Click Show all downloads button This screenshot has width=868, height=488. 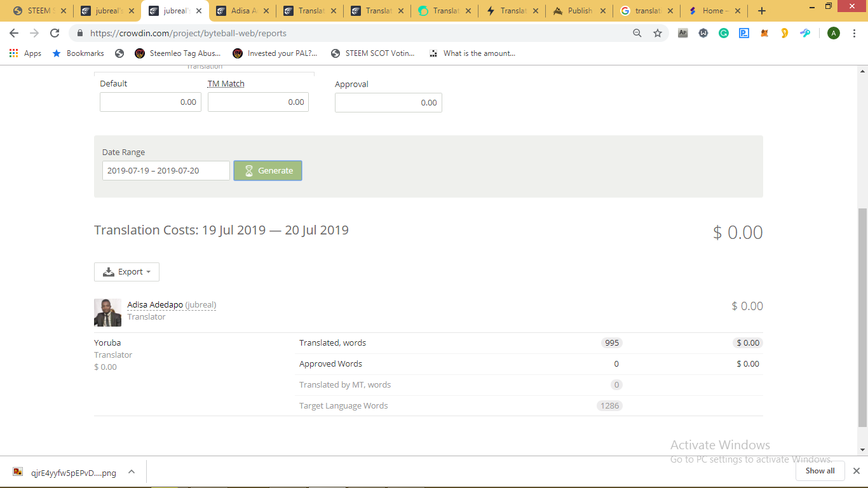tap(820, 471)
